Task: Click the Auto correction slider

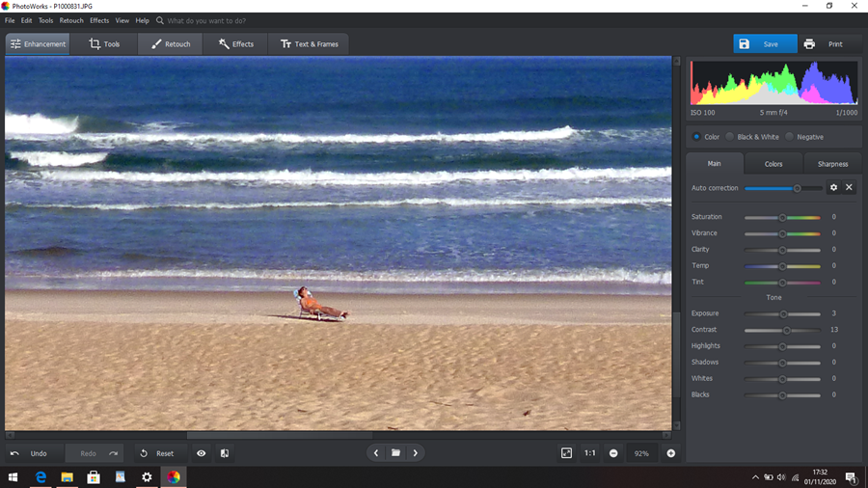Action: 783,188
